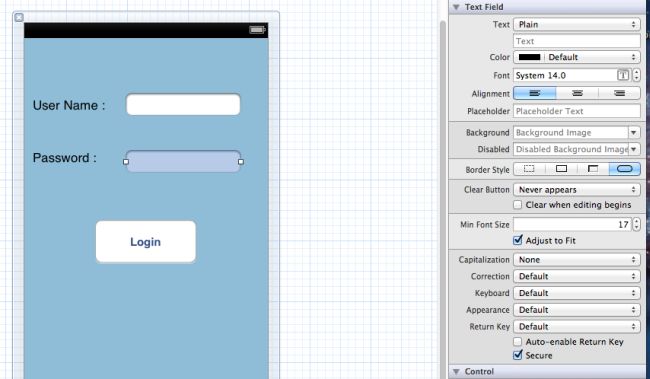Select the "User Name :" label
Screen dimensions: 650x379
(x=69, y=105)
